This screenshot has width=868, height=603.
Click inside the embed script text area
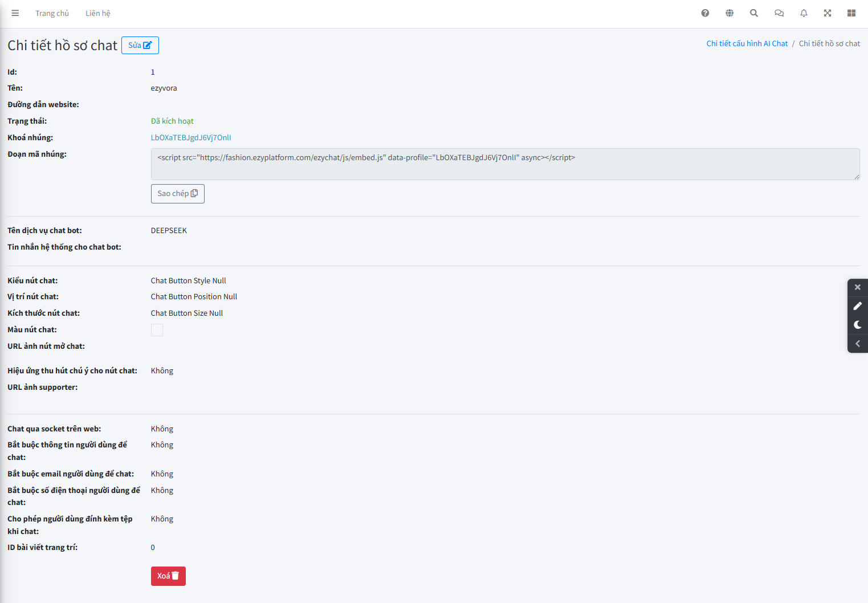coord(506,164)
